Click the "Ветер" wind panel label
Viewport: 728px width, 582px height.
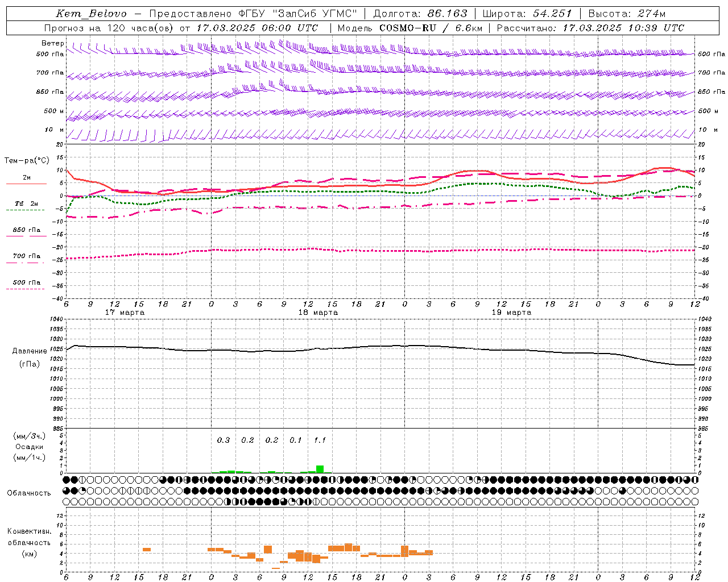(53, 43)
